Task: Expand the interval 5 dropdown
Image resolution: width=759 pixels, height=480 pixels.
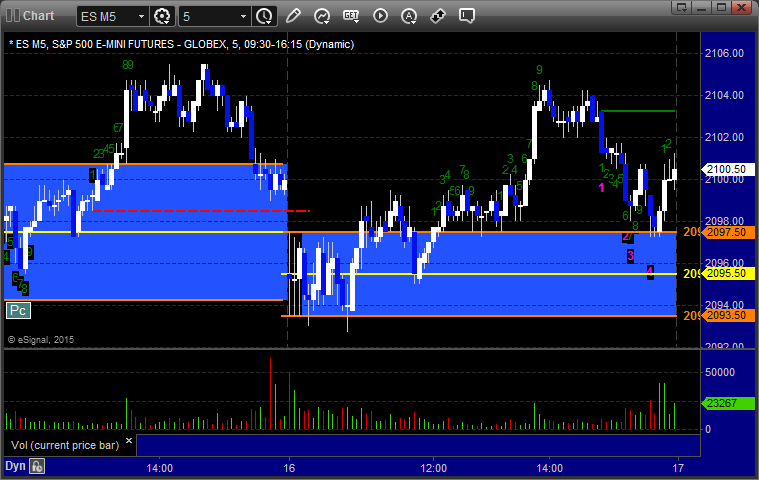Action: pos(243,16)
